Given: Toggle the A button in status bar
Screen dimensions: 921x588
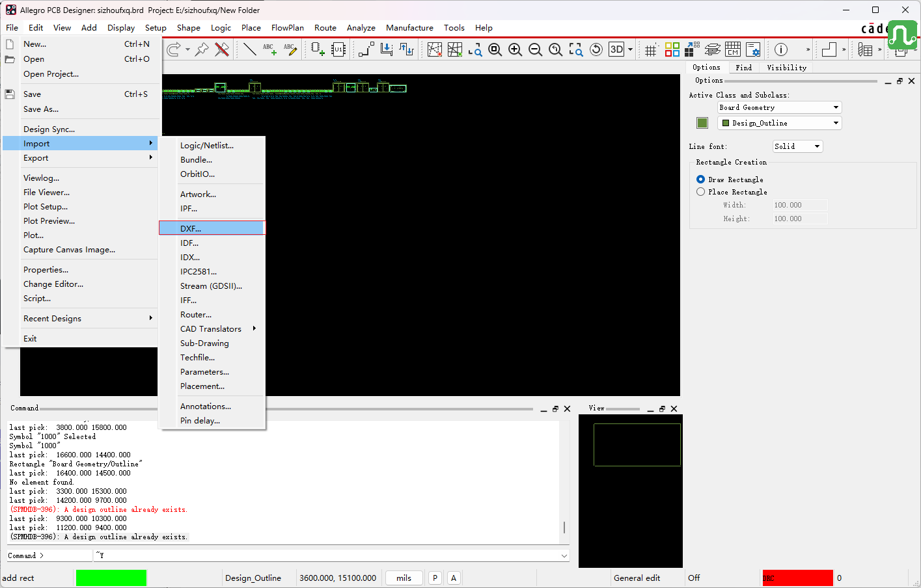Looking at the screenshot, I should pos(454,578).
